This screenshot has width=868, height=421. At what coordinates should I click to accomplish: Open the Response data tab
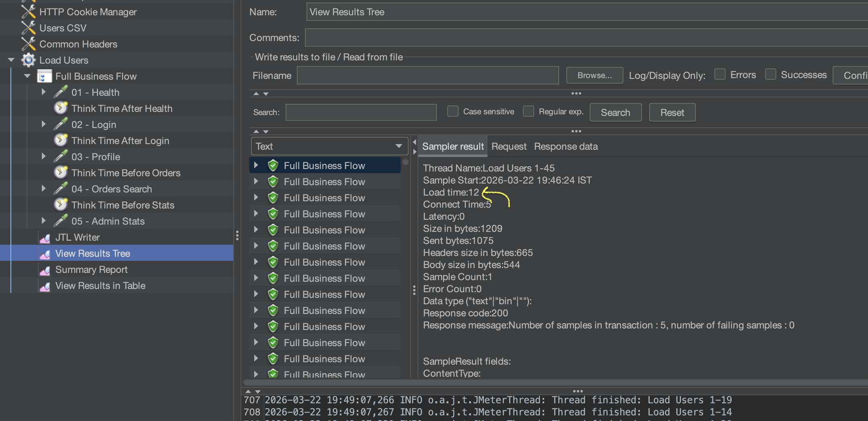(566, 147)
